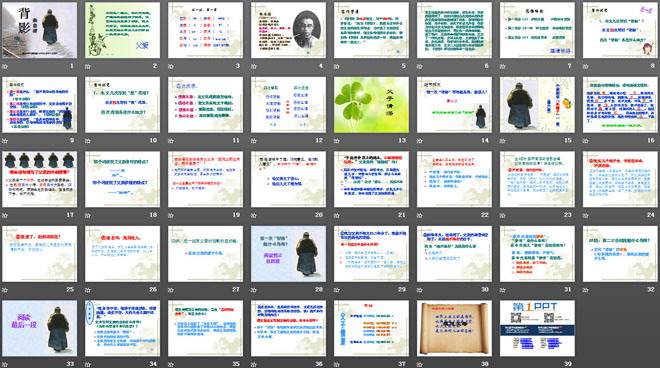
Task: Select slide 31 thumbnail
Action: point(537,254)
